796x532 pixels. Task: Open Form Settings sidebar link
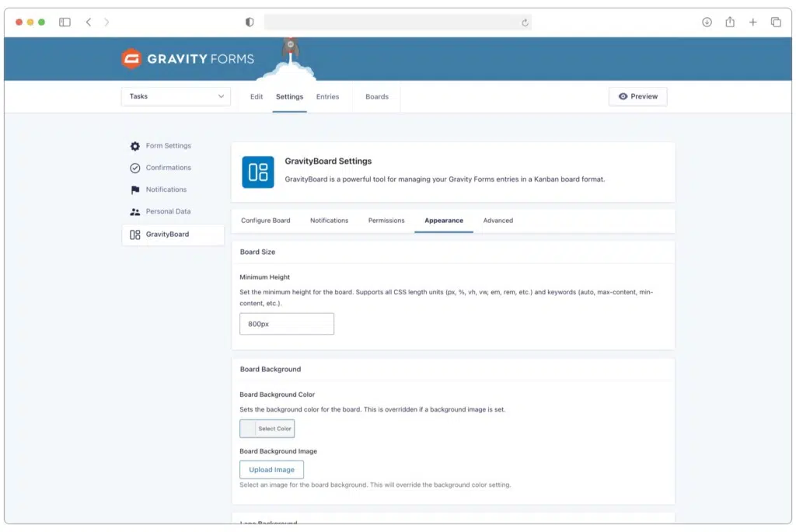[169, 146]
